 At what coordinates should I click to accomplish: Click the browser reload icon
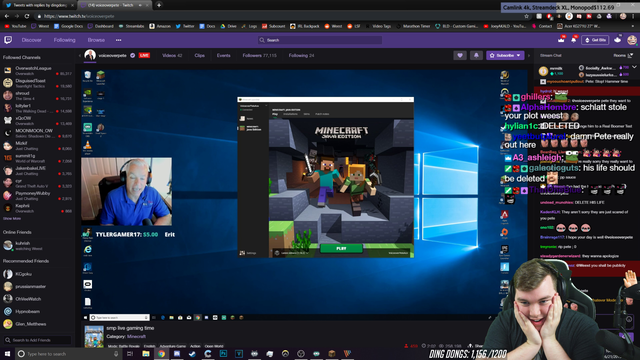27,16
